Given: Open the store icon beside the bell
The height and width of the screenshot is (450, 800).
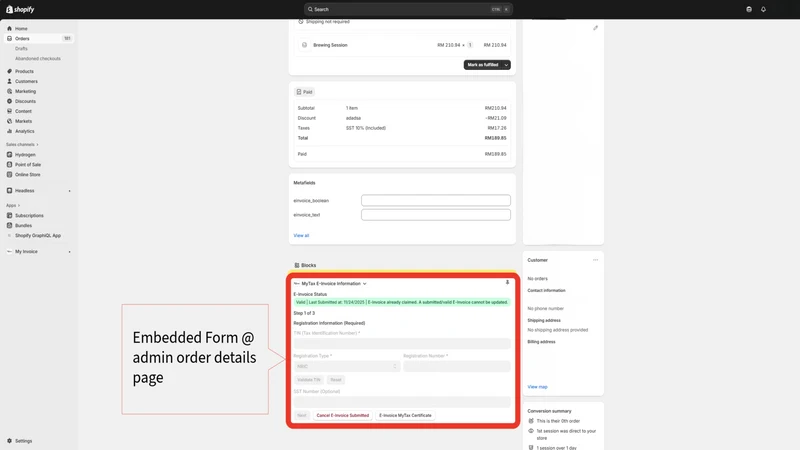Looking at the screenshot, I should pos(749,9).
